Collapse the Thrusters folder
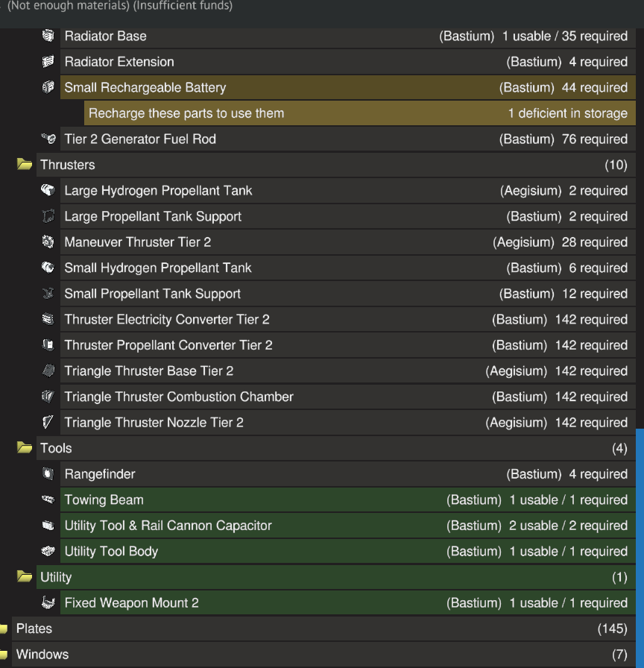Viewport: 644px width, 668px height. click(25, 165)
